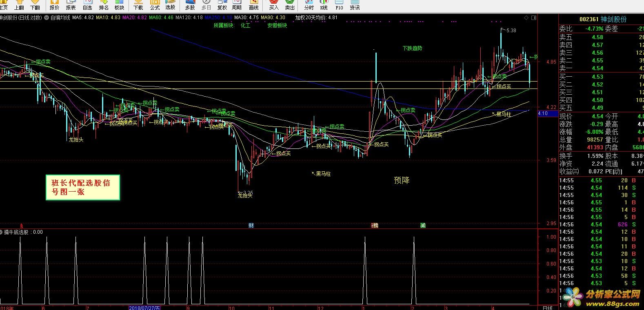Click the 化工 sector link
644x310 pixels.
point(245,25)
